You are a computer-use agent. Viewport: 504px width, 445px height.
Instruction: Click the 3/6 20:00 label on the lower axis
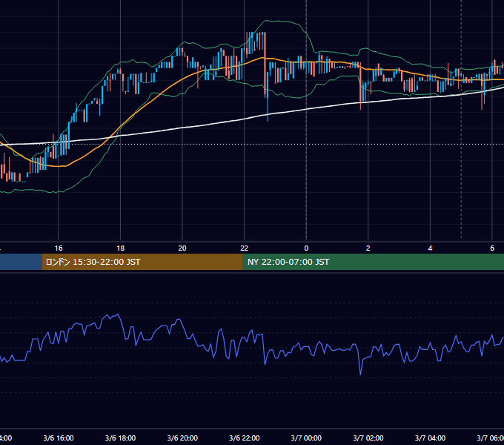tap(182, 438)
